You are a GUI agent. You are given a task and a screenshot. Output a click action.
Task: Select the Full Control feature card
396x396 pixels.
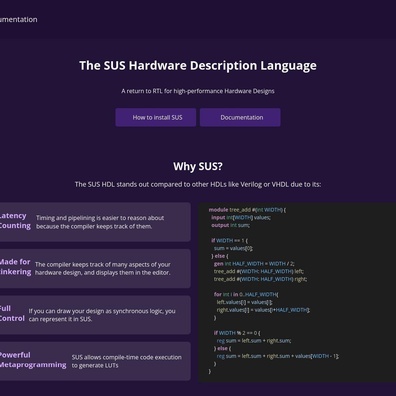pos(95,315)
